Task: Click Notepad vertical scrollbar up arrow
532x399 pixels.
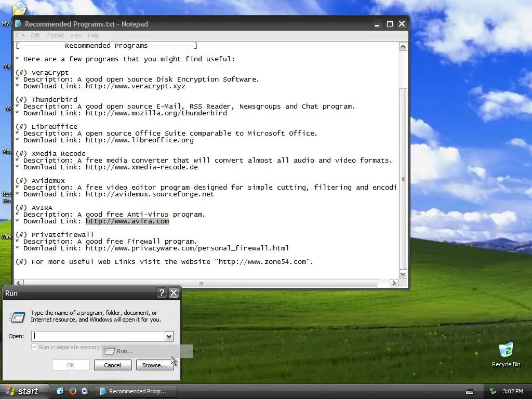Action: (403, 46)
